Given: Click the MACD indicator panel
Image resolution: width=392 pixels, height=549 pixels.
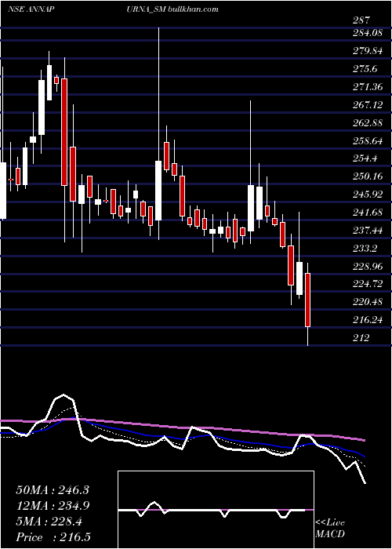Looking at the screenshot, I should [x=216, y=510].
